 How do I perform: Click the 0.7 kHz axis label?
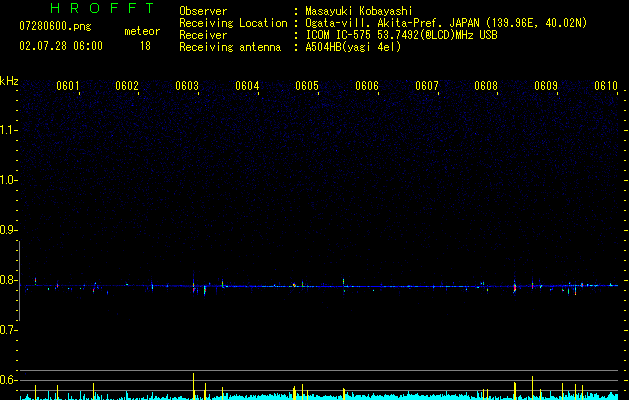click(8, 330)
